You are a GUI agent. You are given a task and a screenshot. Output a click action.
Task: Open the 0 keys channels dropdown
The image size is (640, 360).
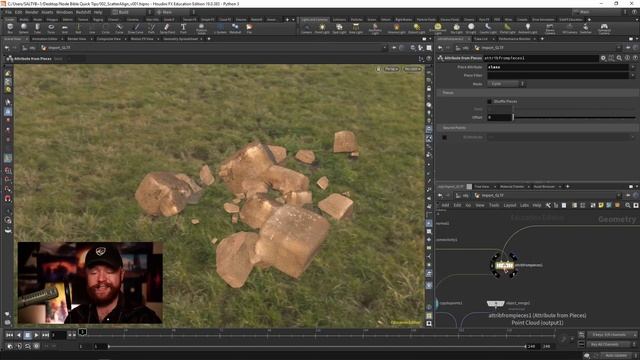click(611, 335)
